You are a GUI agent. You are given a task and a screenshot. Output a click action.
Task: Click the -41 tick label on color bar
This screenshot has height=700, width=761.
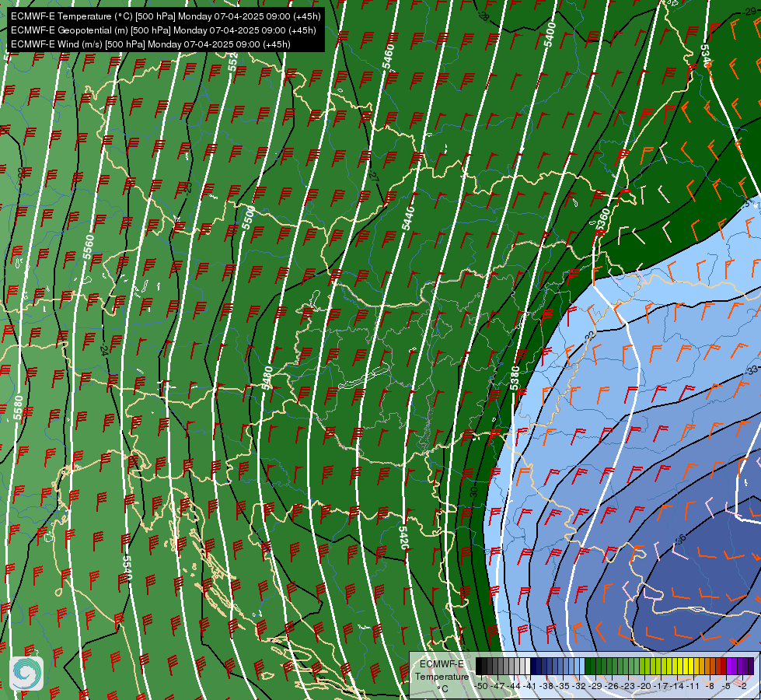click(x=529, y=687)
